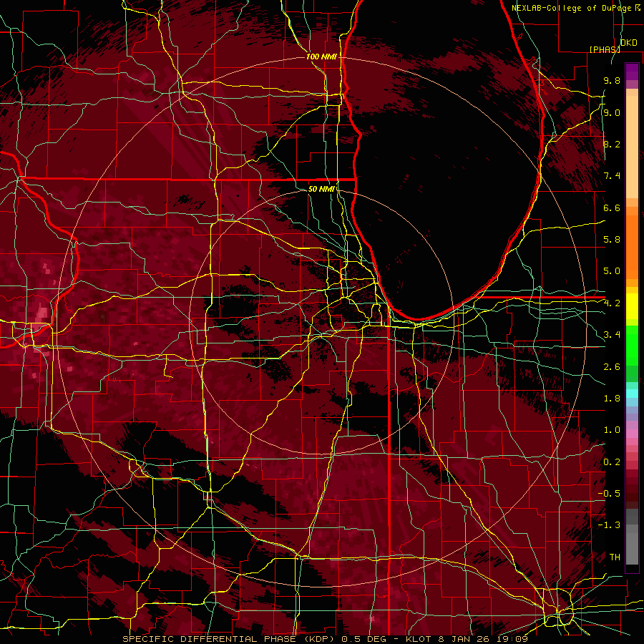Click the 9.8 legend value
The width and height of the screenshot is (644, 644).
point(612,80)
